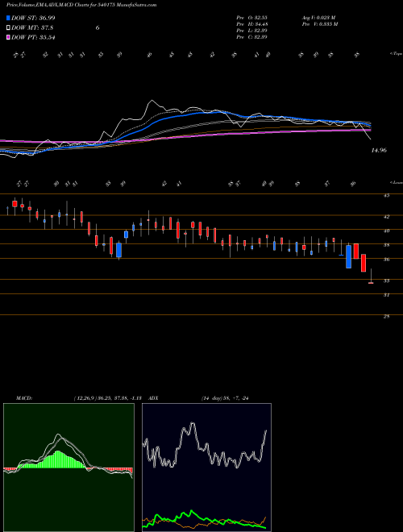Click the 40 price axis label
The image size is (403, 532).
387,231
